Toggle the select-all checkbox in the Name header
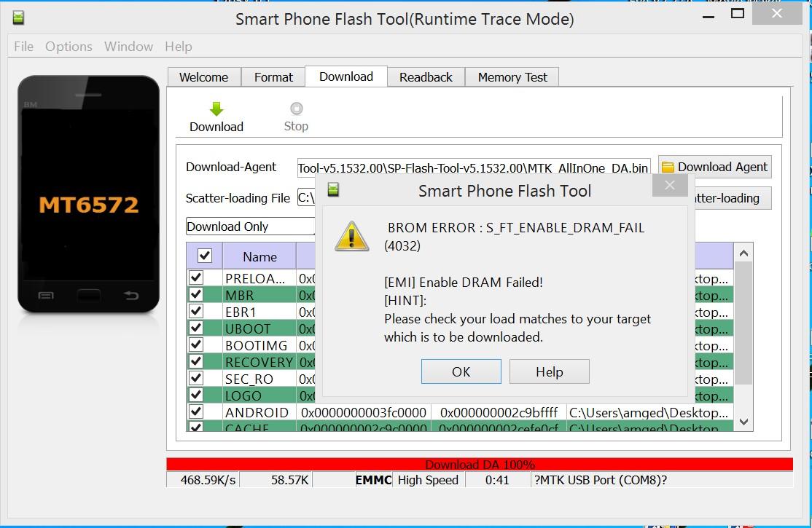This screenshot has width=812, height=528. pos(205,256)
